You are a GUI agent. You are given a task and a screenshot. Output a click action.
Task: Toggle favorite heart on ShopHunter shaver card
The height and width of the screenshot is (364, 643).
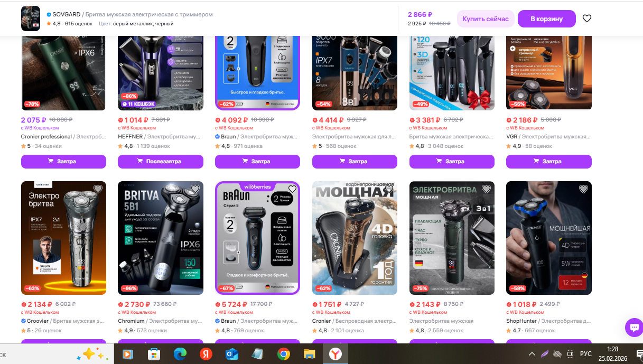(x=583, y=189)
